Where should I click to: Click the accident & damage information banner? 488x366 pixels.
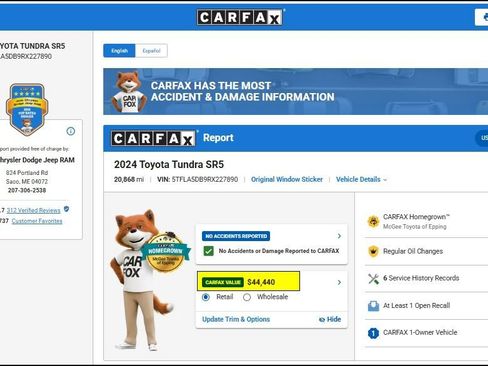[295, 92]
